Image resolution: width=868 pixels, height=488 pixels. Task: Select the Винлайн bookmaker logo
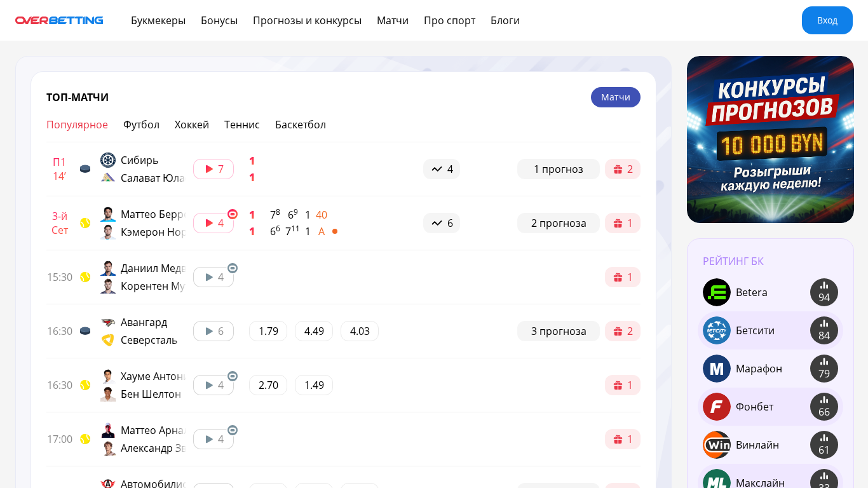pos(717,445)
